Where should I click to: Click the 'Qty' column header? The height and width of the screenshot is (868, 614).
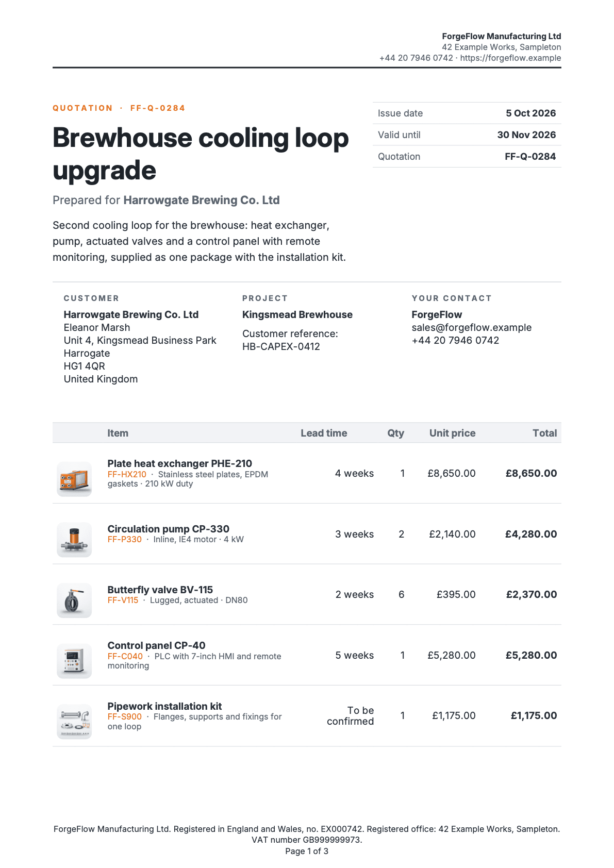pyautogui.click(x=395, y=433)
